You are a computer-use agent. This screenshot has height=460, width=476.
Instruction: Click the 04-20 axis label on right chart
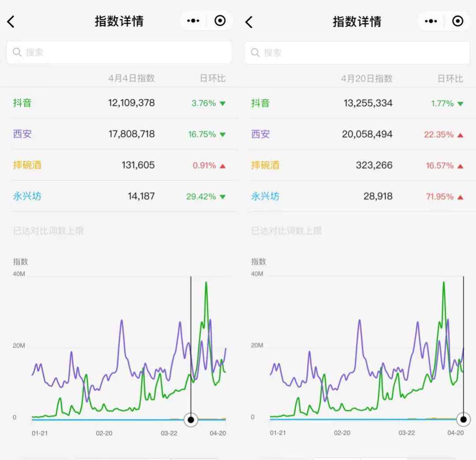(456, 433)
